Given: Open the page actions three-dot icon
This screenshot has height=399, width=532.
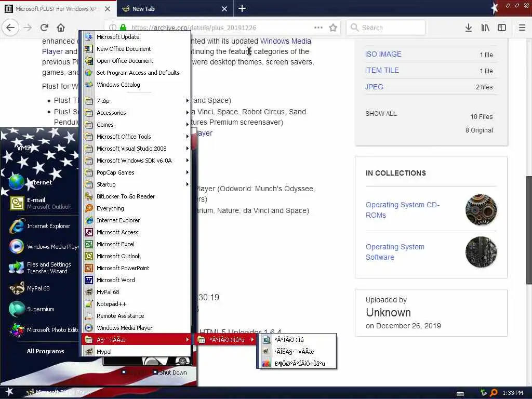Looking at the screenshot, I should point(318,28).
